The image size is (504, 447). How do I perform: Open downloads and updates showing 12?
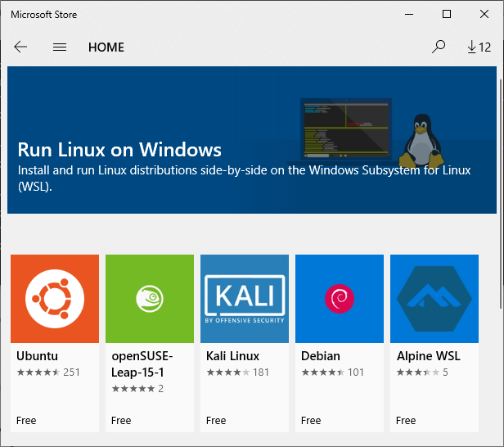(x=479, y=47)
